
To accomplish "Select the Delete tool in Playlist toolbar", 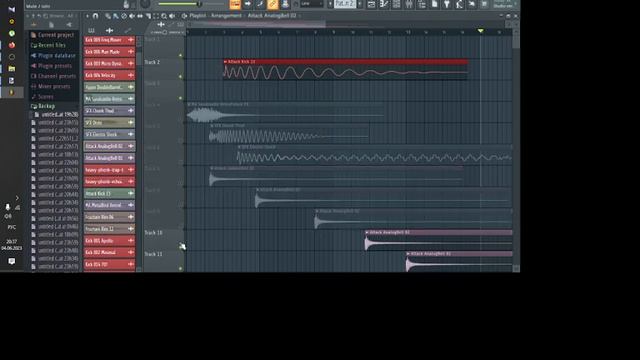I will [124, 16].
